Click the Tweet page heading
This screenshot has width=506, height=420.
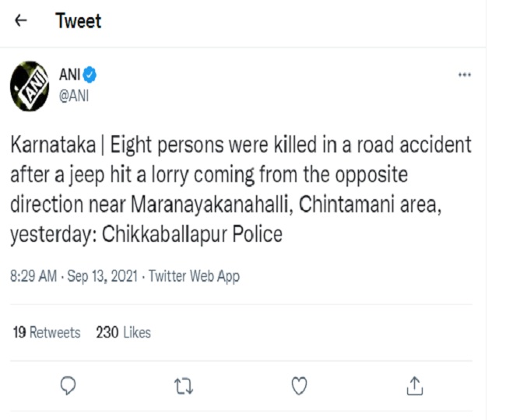(x=78, y=21)
